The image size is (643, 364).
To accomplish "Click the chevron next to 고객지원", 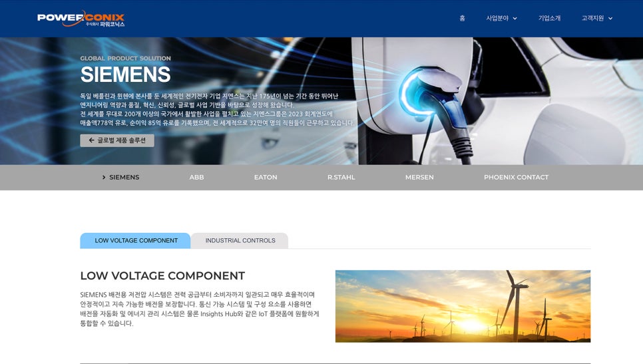I will pyautogui.click(x=610, y=19).
